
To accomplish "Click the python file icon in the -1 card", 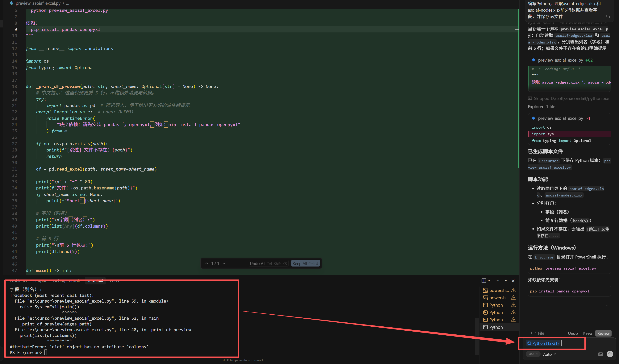I will point(533,118).
